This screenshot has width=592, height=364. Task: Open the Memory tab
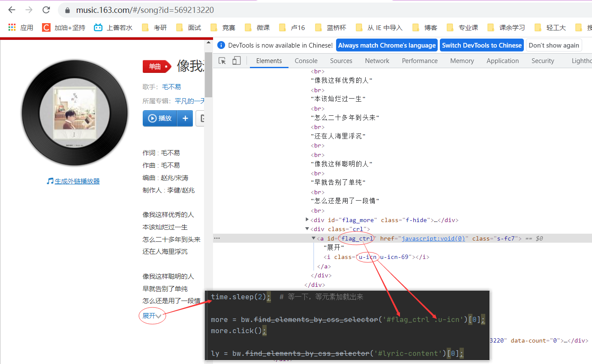pyautogui.click(x=462, y=61)
